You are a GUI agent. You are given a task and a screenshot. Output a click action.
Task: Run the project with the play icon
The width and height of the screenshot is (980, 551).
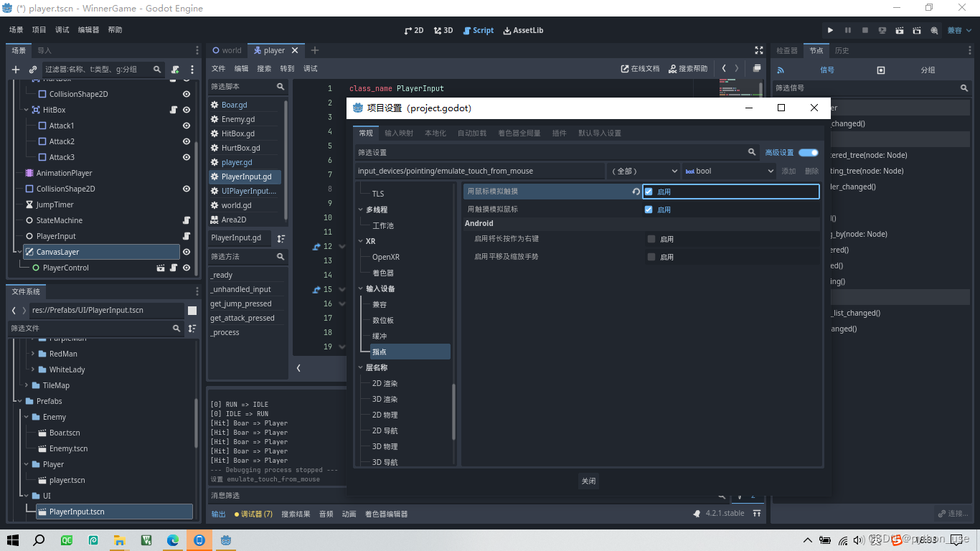830,30
